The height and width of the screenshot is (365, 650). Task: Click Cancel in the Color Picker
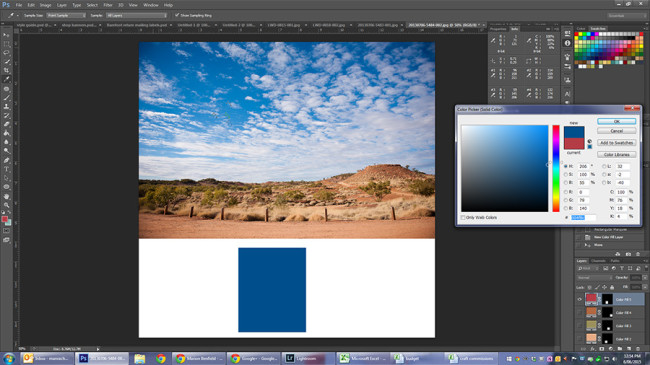click(616, 131)
